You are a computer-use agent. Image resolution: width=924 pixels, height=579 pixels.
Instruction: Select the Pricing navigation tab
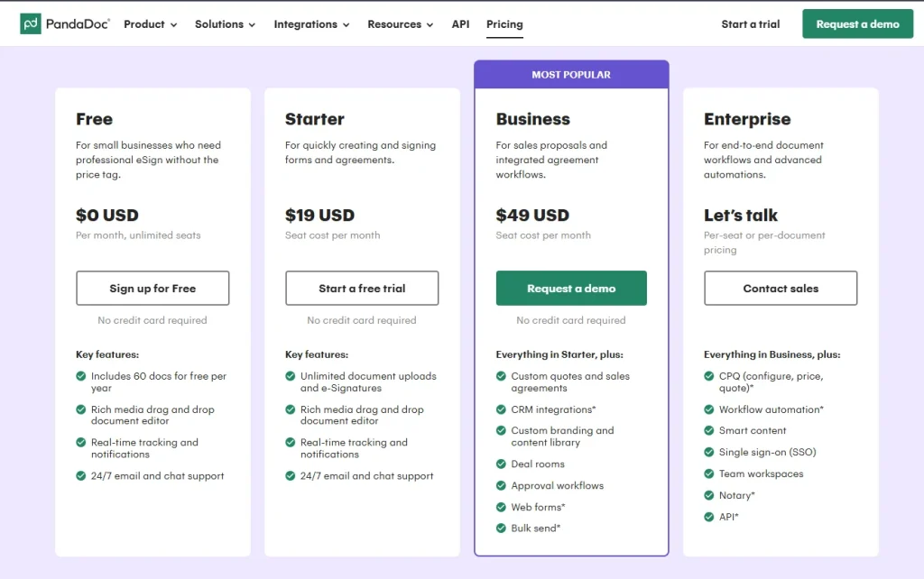(504, 24)
